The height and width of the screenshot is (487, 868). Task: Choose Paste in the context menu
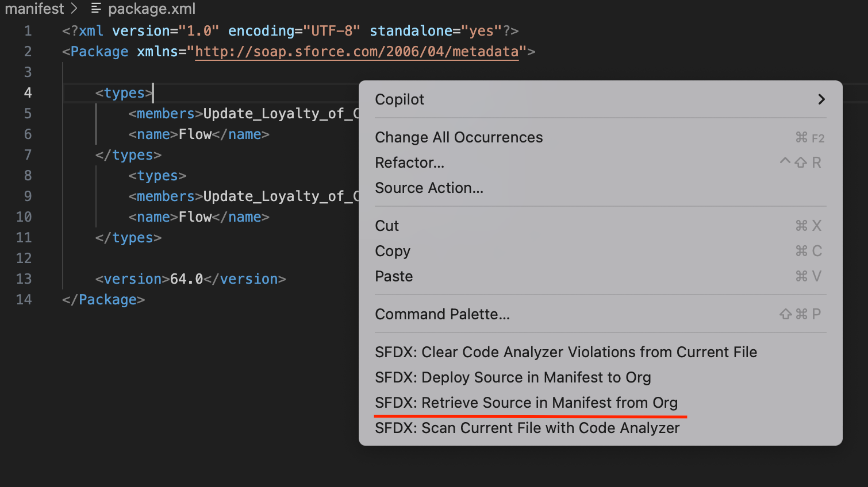tap(394, 276)
